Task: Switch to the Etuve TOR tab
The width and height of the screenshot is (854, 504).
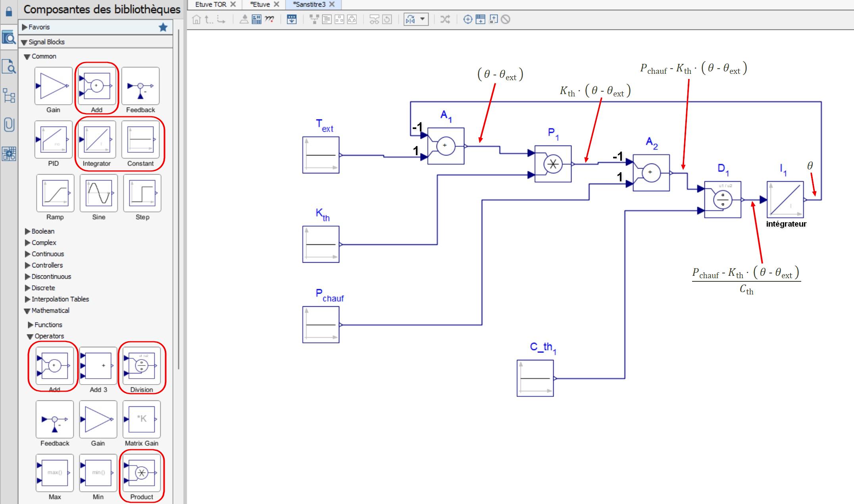Action: (x=210, y=4)
